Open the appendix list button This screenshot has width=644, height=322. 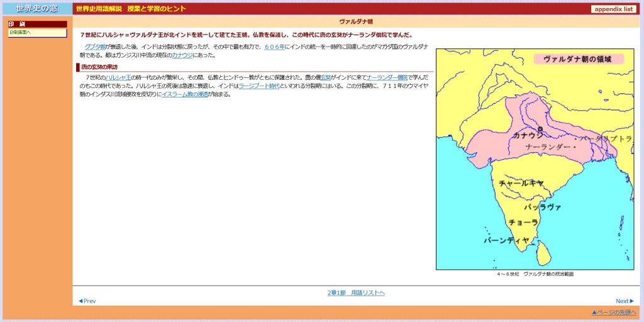tap(613, 9)
